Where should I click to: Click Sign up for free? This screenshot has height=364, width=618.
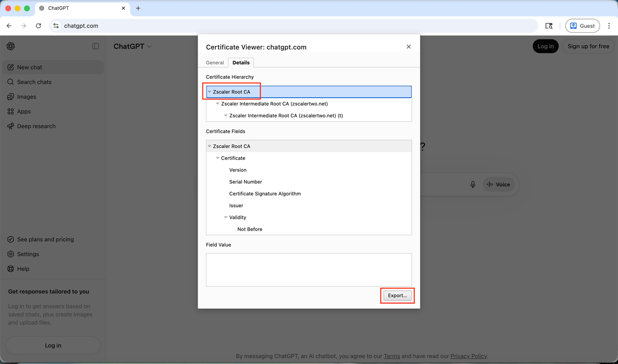pyautogui.click(x=588, y=46)
